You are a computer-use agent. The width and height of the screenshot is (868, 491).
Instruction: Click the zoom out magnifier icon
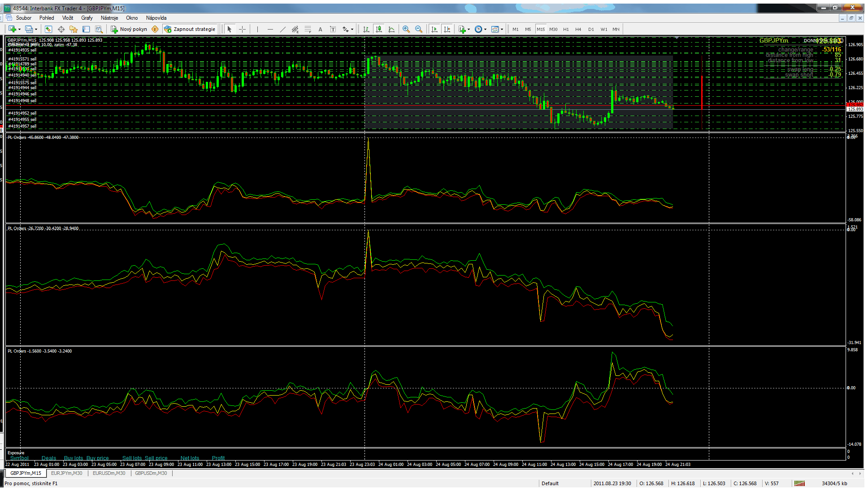pyautogui.click(x=418, y=29)
